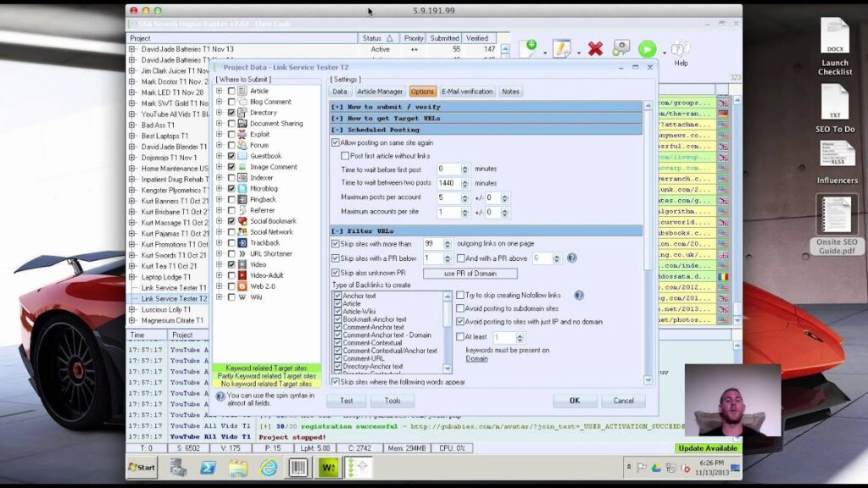Open the dropdown arrow beside New project icon
Screen dimensions: 868x488
545,53
